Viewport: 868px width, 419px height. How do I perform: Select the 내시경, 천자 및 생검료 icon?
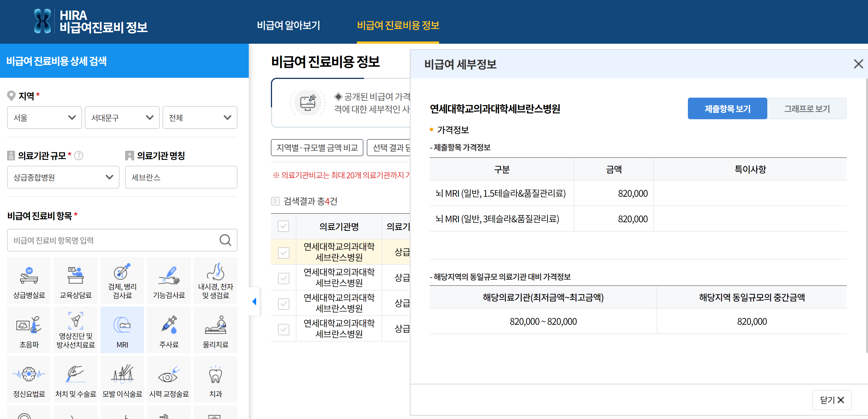coord(216,280)
